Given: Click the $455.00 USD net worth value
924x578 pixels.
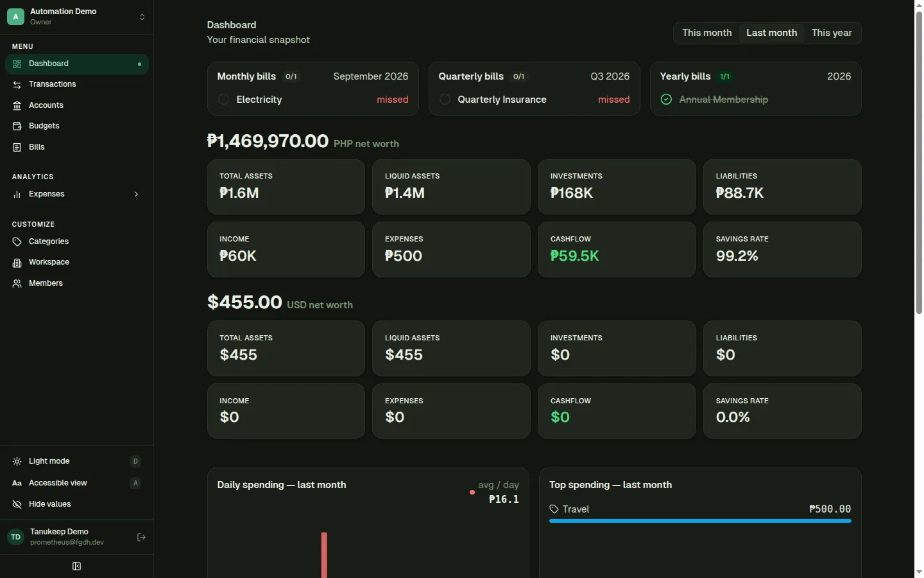Looking at the screenshot, I should click(x=244, y=302).
